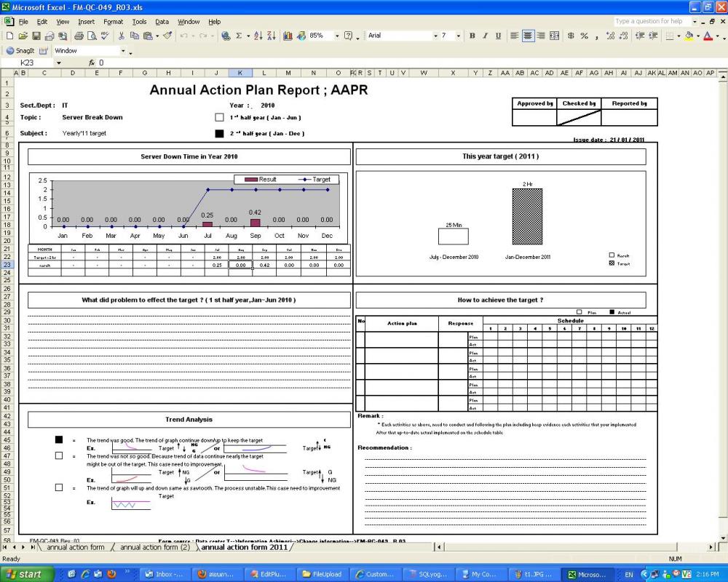Open a file with the Open icon
This screenshot has height=582, width=728.
[23, 36]
